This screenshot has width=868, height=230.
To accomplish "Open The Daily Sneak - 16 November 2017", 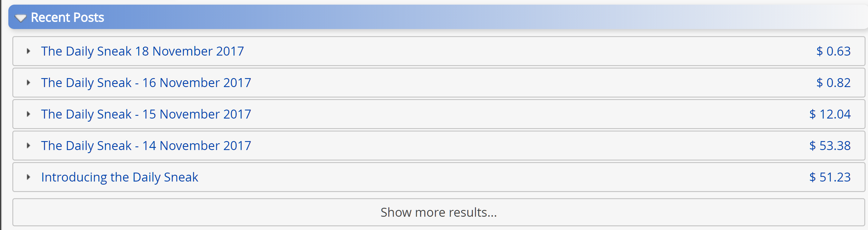I will [146, 83].
